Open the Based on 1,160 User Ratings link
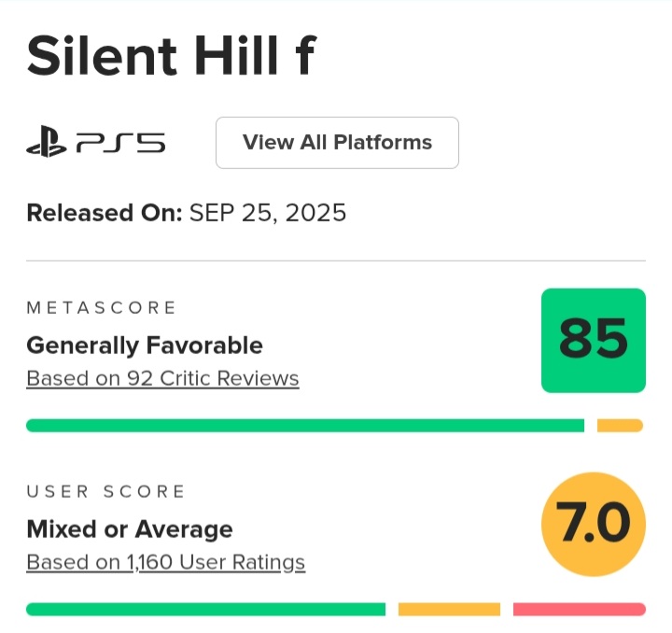Screen dimensions: 672x633 165,563
